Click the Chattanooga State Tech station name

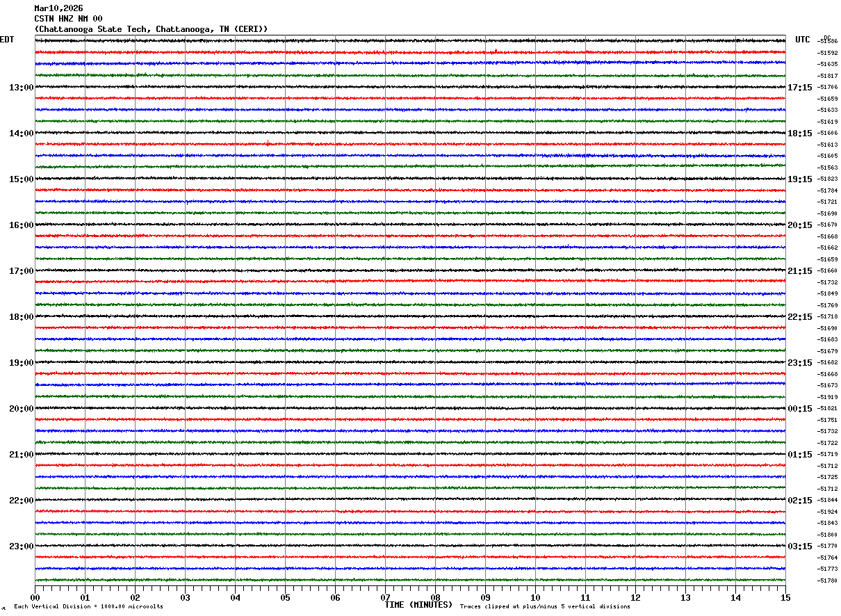tap(151, 29)
